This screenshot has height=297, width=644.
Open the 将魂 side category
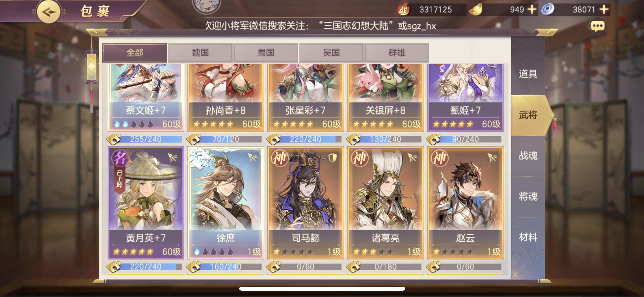point(528,196)
